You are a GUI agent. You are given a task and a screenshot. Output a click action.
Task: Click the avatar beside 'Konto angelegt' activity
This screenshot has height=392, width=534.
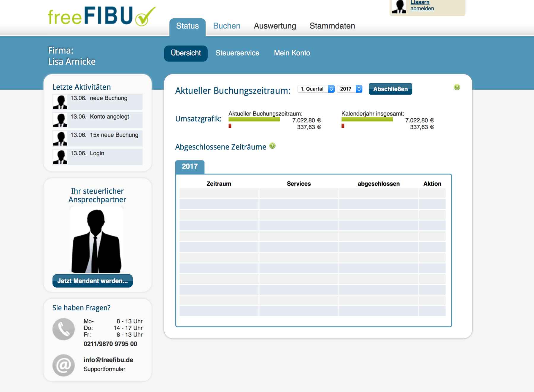60,120
